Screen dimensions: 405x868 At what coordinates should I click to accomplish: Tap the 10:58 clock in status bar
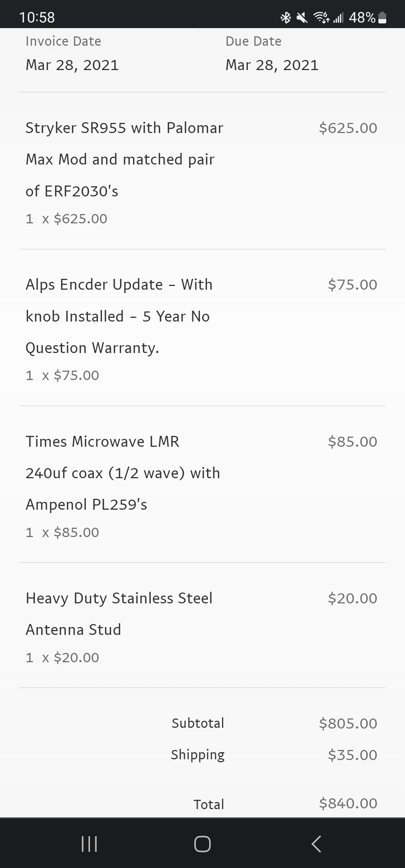[x=37, y=17]
